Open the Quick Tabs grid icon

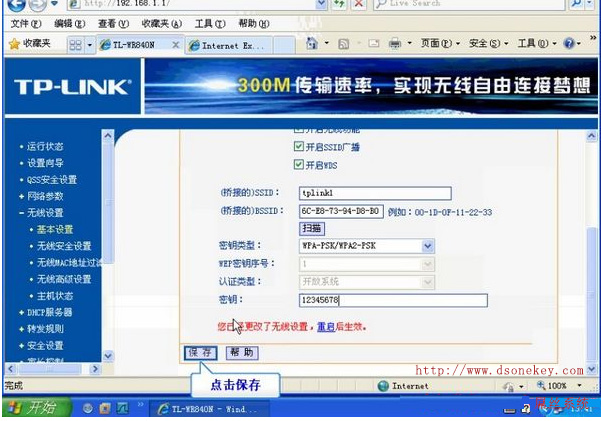(x=75, y=45)
